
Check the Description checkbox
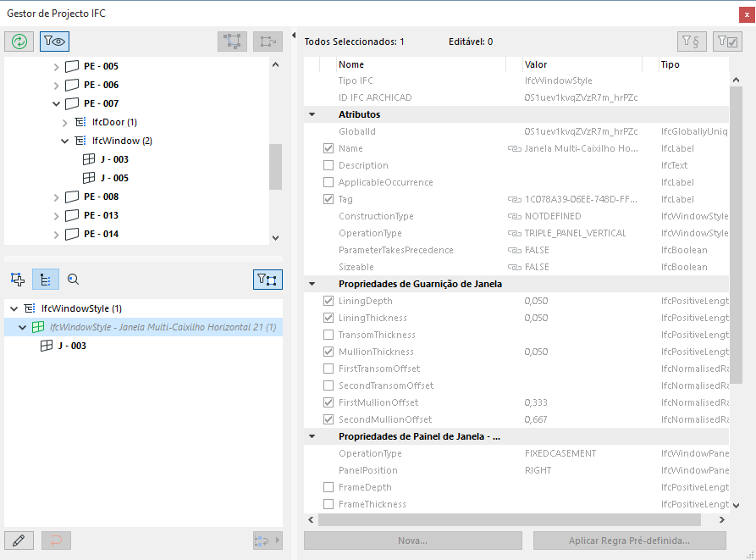(x=328, y=165)
